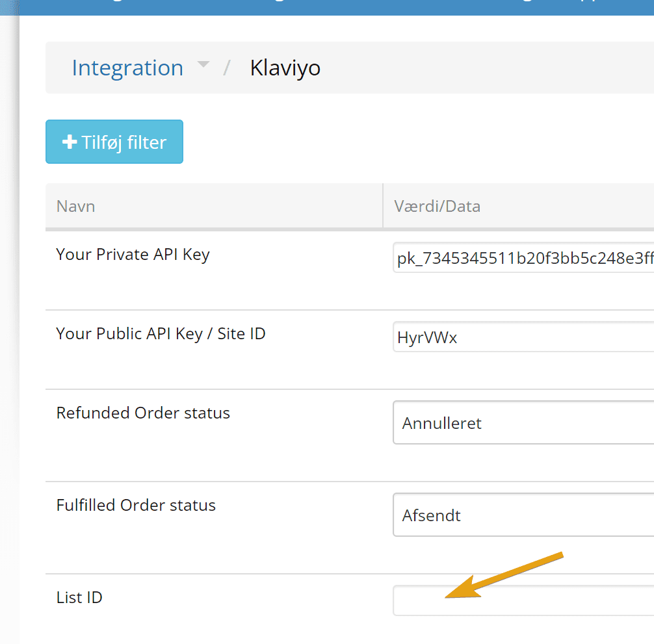
Task: Click the Refunded Order status label
Action: [x=143, y=413]
